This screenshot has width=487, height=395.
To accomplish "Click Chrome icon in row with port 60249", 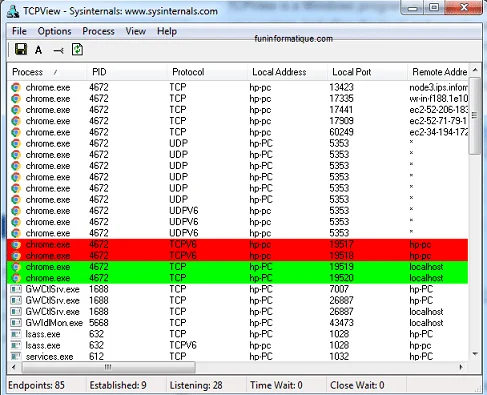I will (x=16, y=132).
